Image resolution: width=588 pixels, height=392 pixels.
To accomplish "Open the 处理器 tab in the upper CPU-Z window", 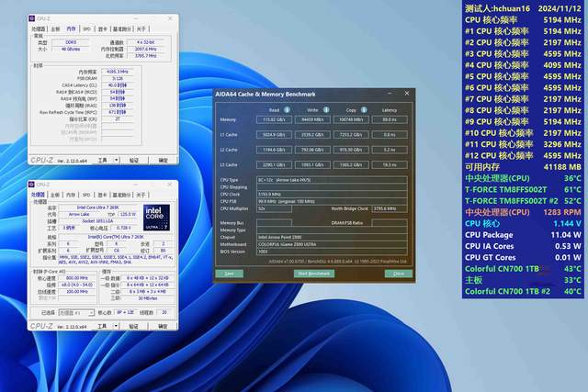I will click(39, 28).
